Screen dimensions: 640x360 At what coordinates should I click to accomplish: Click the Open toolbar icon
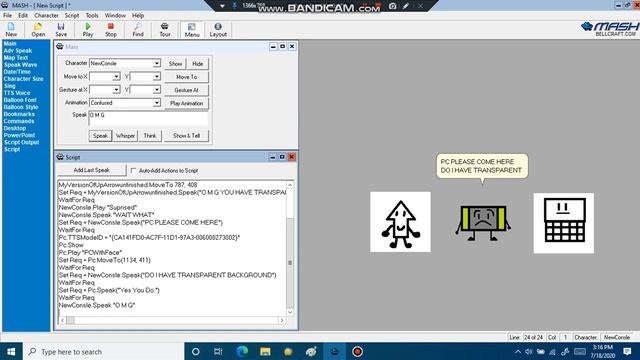click(38, 30)
